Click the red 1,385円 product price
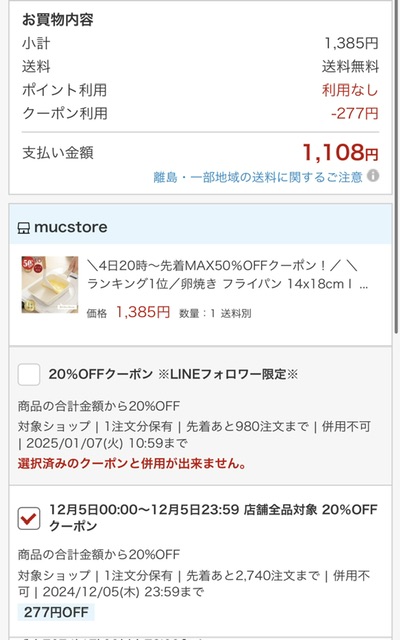 coord(143,312)
